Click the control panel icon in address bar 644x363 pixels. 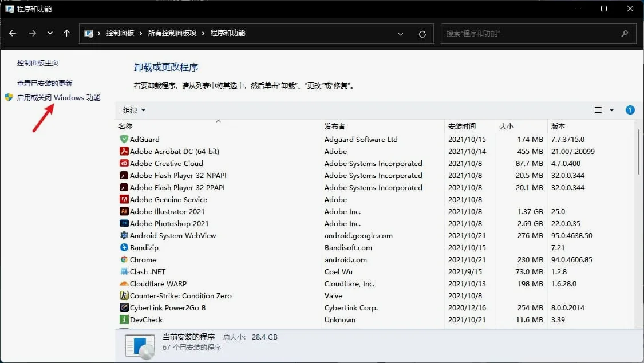point(88,34)
